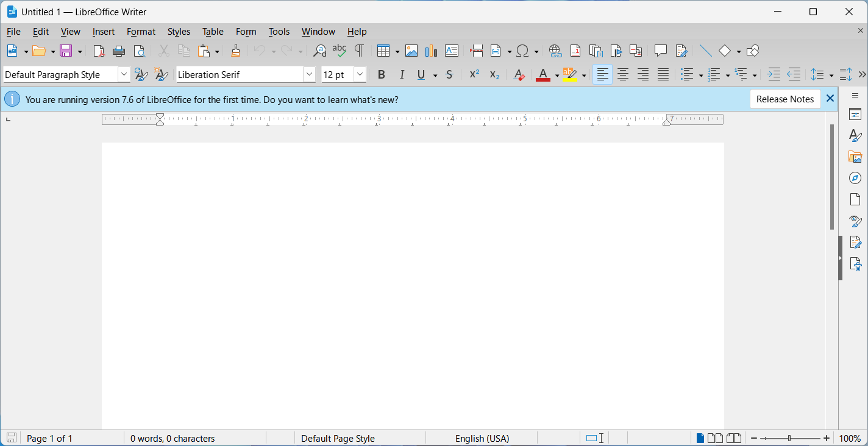The width and height of the screenshot is (868, 446).
Task: Insert a page break
Action: pos(475,51)
